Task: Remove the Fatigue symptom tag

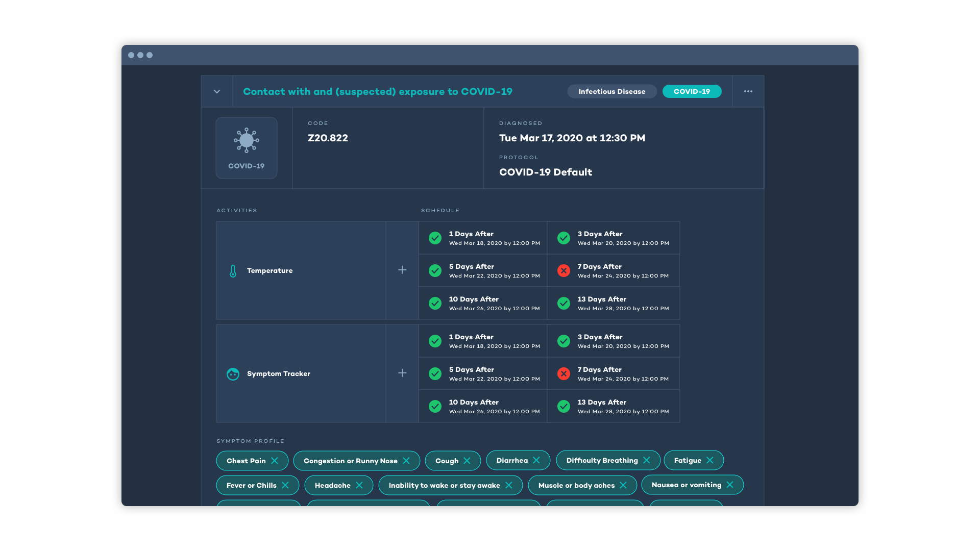Action: coord(710,460)
